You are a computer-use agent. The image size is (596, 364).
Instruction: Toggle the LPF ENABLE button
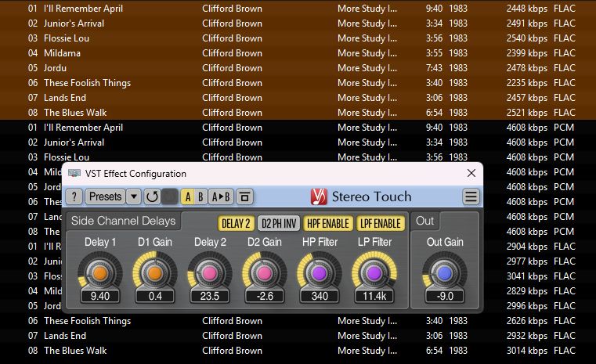(x=381, y=224)
